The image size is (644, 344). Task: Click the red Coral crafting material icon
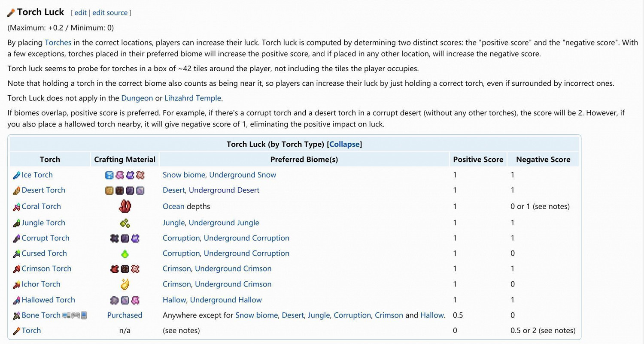click(x=125, y=206)
